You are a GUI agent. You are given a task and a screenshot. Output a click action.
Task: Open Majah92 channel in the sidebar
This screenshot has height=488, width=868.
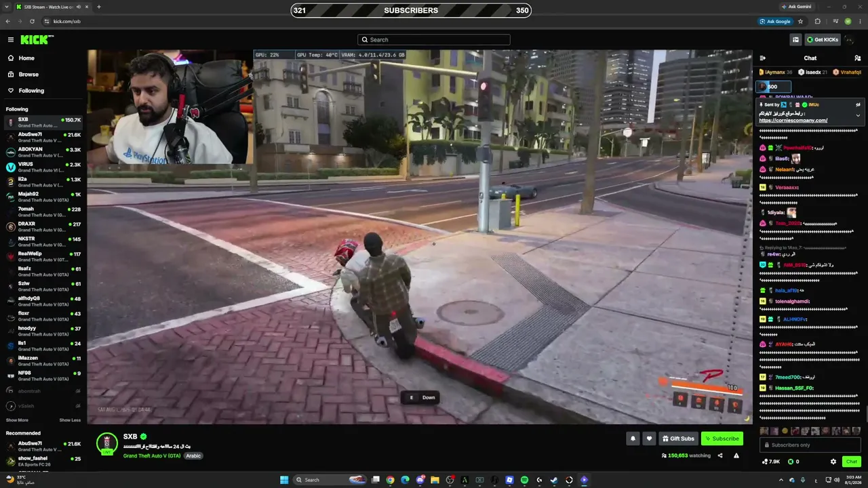coord(43,197)
